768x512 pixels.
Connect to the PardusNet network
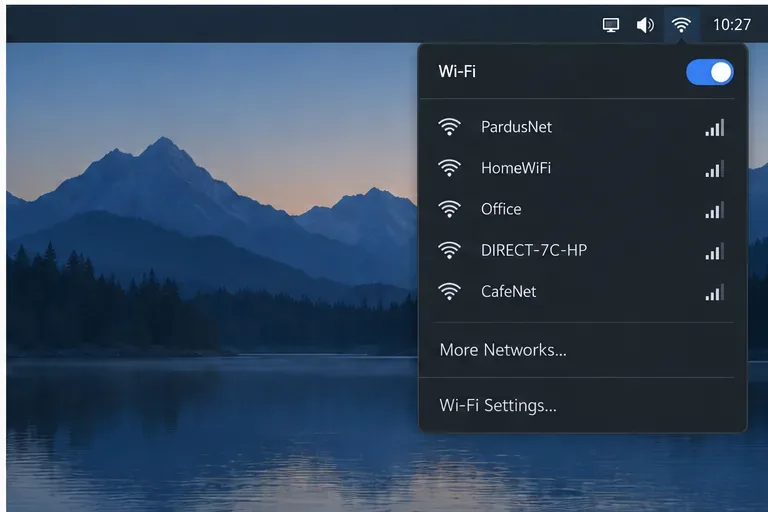[516, 127]
